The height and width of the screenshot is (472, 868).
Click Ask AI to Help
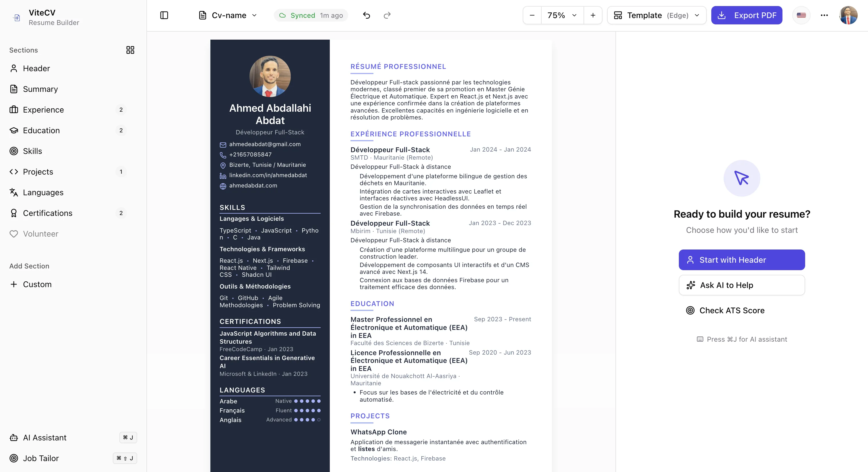(x=741, y=285)
